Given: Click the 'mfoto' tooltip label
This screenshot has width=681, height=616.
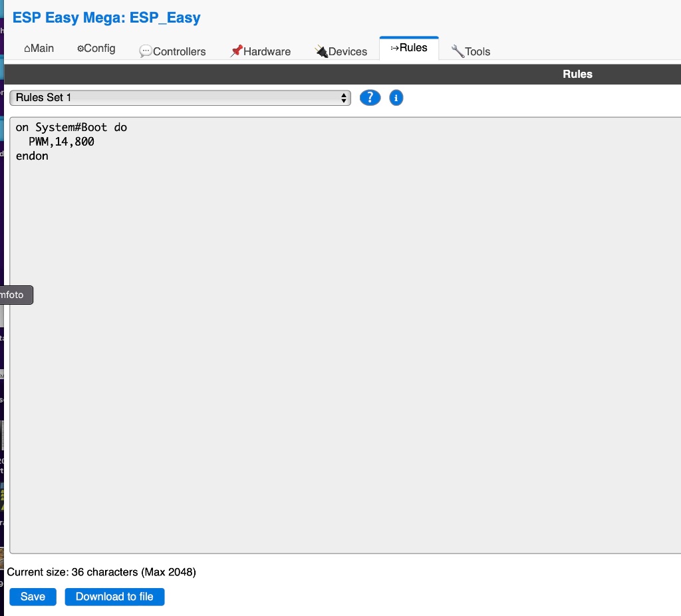Looking at the screenshot, I should [13, 295].
